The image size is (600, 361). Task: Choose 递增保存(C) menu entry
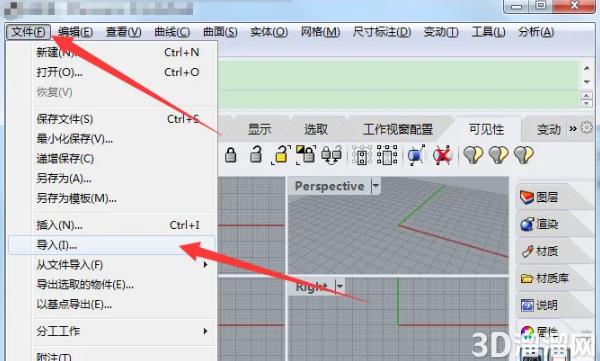pos(111,158)
